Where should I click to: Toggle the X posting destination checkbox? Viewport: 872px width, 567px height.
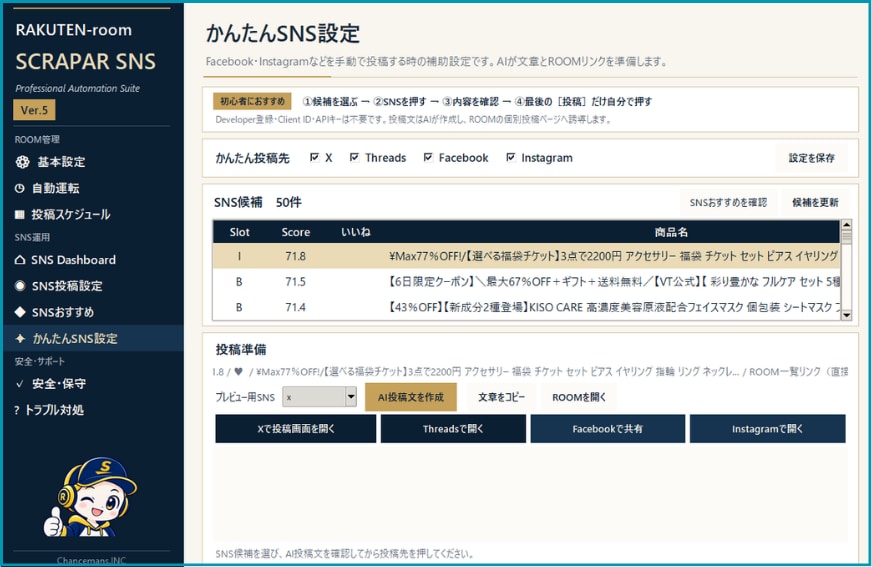(x=314, y=157)
